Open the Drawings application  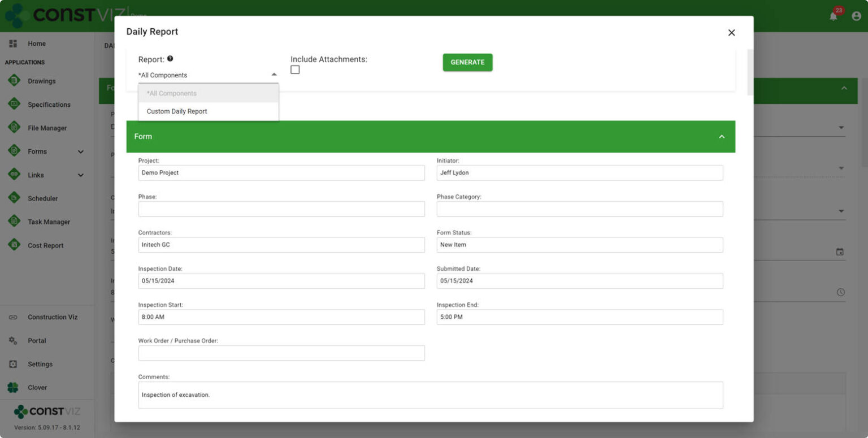[41, 81]
